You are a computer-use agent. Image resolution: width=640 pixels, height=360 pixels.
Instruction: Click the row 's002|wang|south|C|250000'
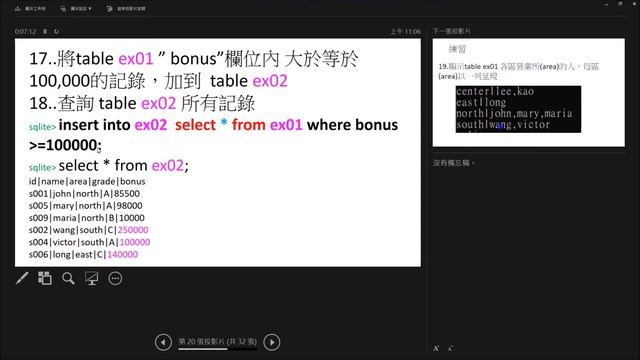pyautogui.click(x=89, y=230)
